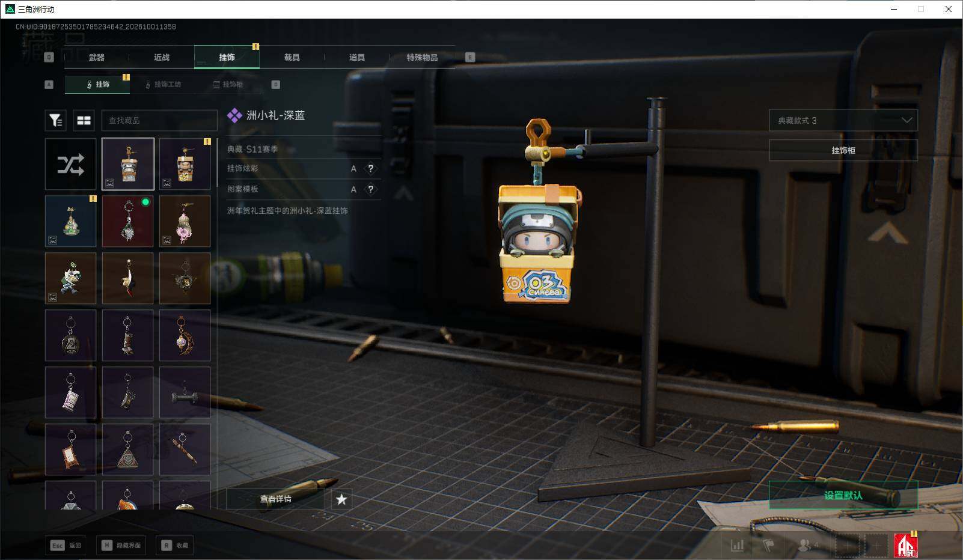Switch to the 特殊物品 tab
Image resolution: width=963 pixels, height=560 pixels.
coord(422,57)
